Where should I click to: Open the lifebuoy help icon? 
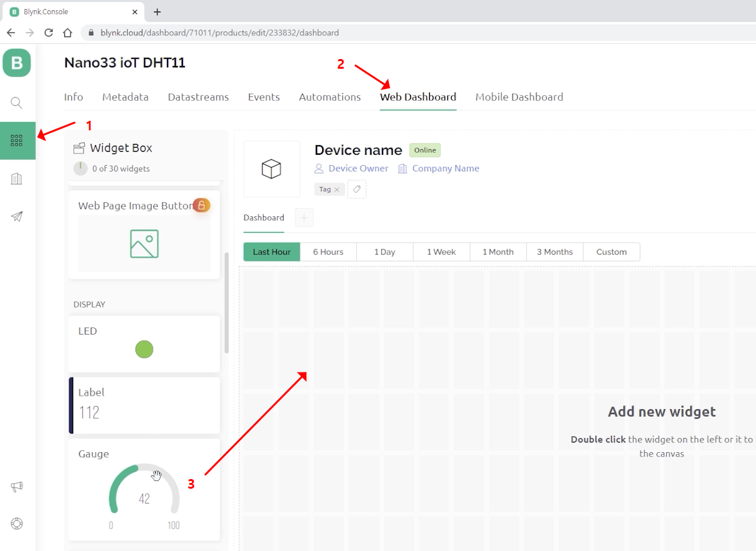point(17,523)
